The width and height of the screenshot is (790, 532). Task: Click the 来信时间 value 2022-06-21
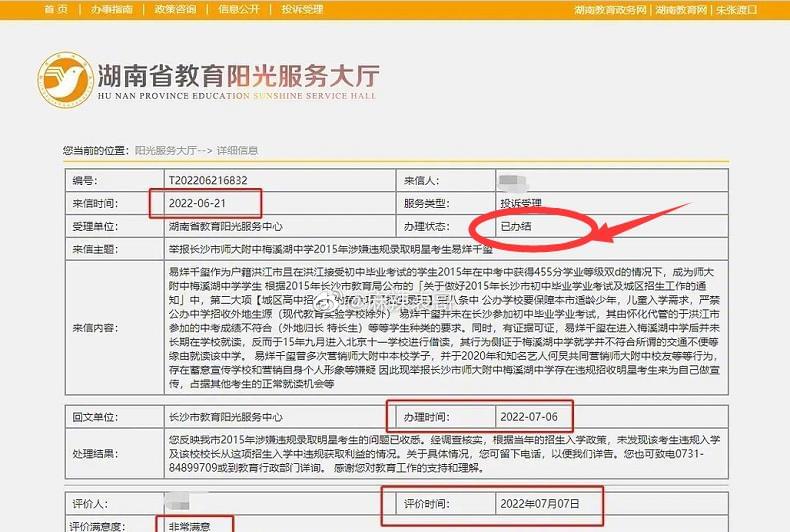pos(197,204)
